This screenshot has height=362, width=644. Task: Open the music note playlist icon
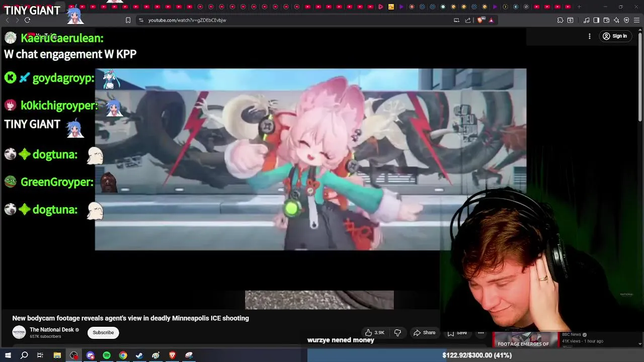tap(586, 20)
